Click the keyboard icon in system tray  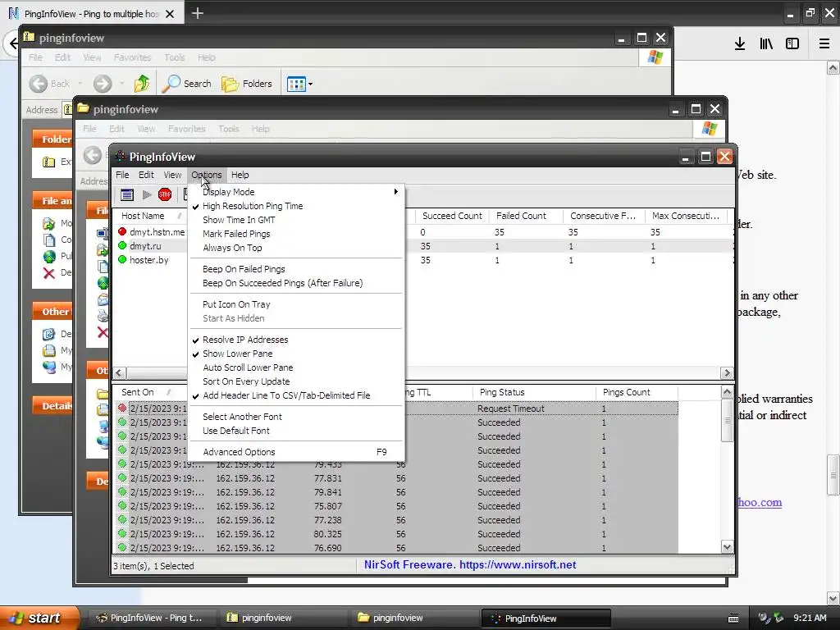[x=733, y=619]
